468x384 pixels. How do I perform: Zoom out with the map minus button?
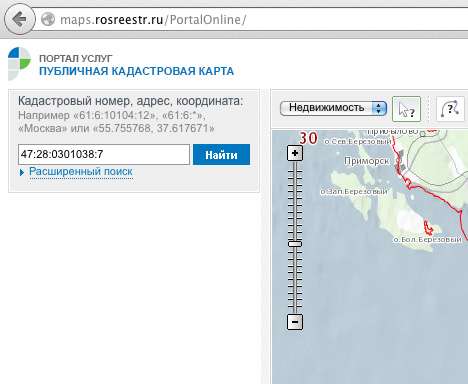coord(295,322)
